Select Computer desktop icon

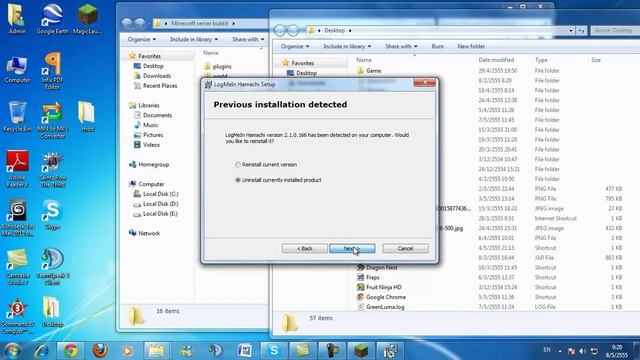17,69
